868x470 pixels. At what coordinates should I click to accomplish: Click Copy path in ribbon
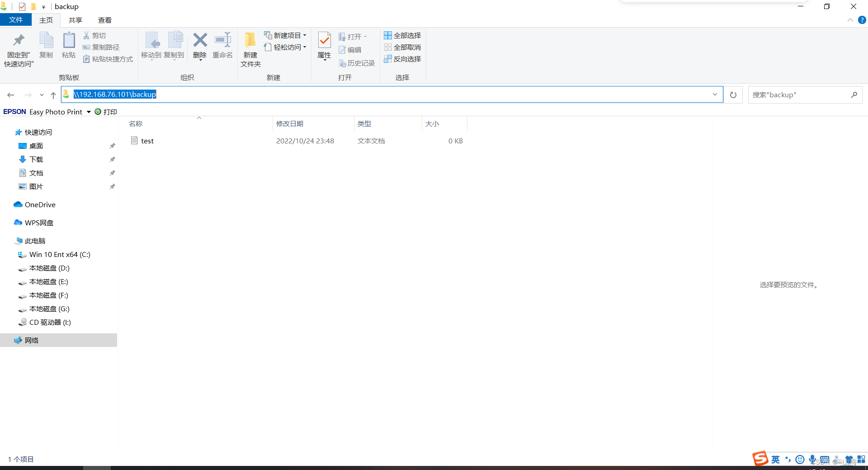(x=101, y=47)
